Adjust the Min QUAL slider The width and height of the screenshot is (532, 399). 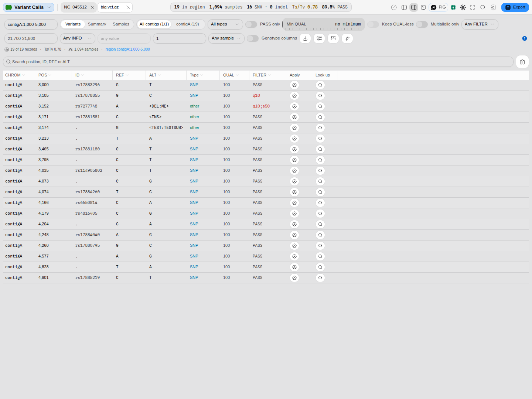click(324, 24)
